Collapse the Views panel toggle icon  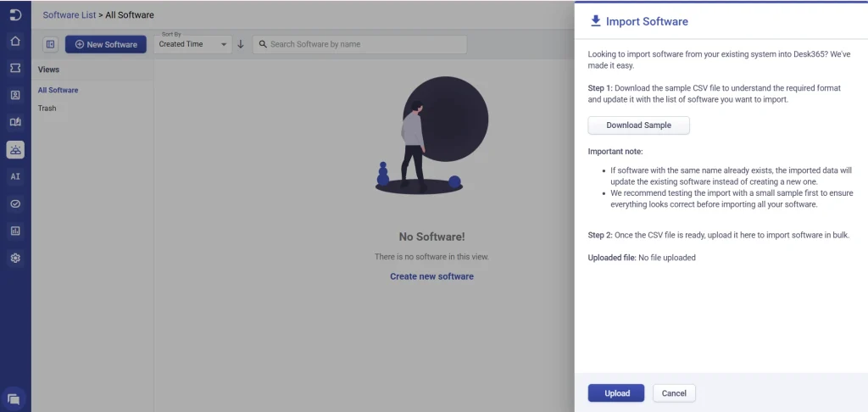click(x=50, y=44)
